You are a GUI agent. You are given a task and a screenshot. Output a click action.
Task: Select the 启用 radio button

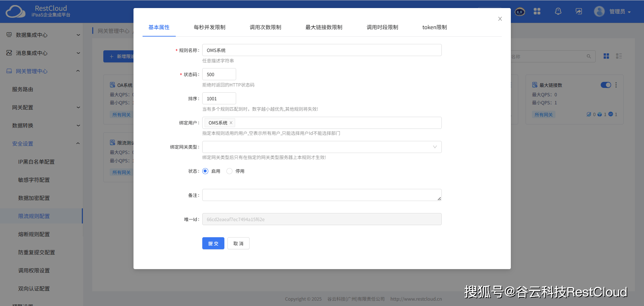[x=205, y=171]
